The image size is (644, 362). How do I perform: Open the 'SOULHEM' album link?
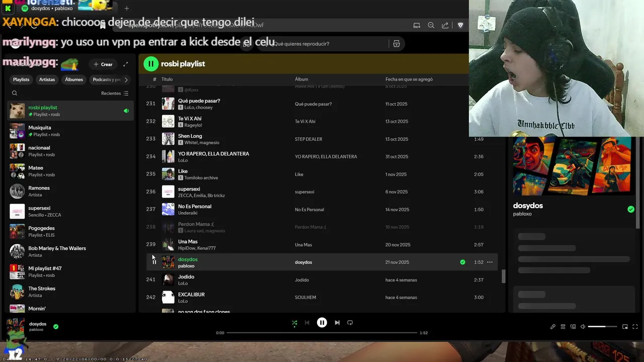click(x=305, y=298)
